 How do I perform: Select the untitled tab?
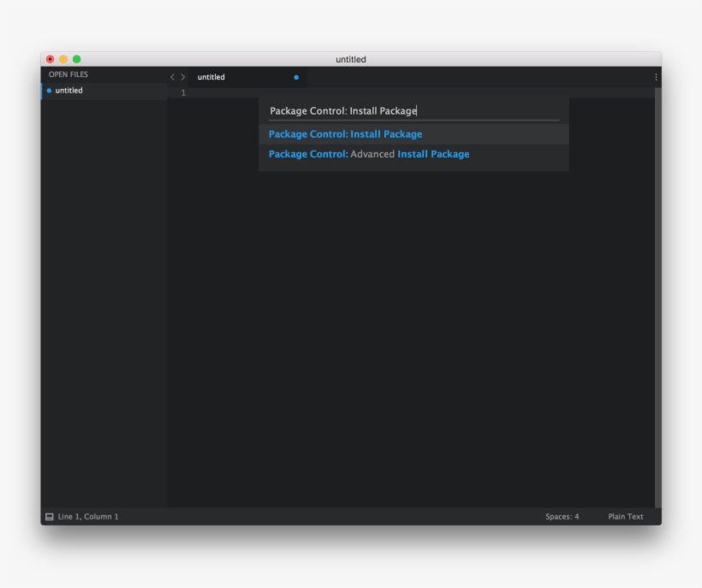(x=248, y=77)
